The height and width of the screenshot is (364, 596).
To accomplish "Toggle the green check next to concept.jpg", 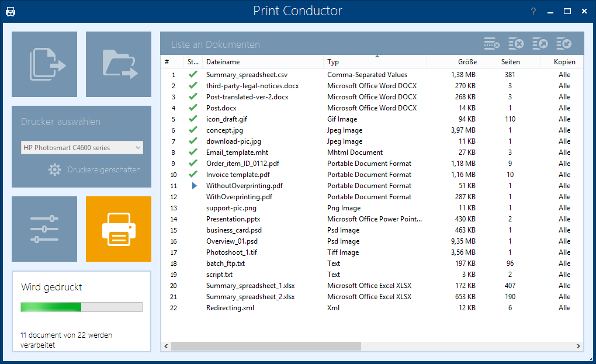I will (x=193, y=130).
